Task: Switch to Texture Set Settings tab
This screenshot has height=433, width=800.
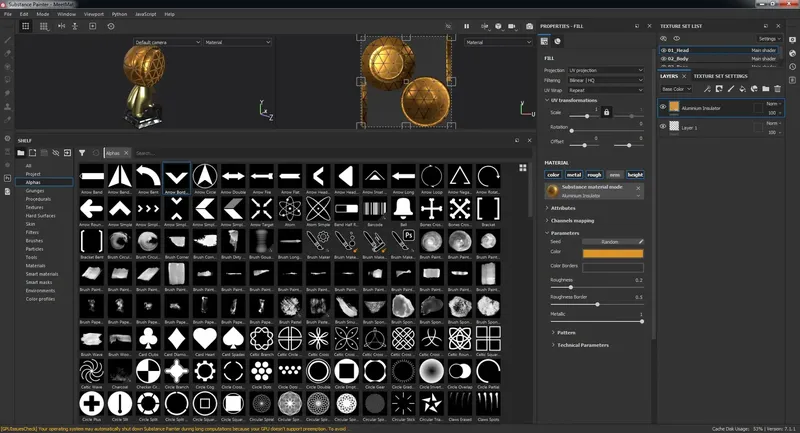Action: point(720,76)
